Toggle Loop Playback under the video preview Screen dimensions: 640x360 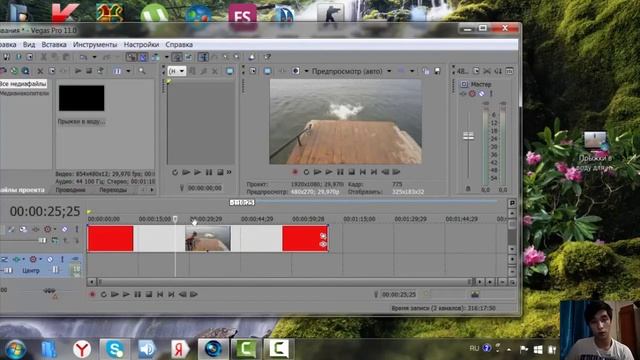coord(306,172)
